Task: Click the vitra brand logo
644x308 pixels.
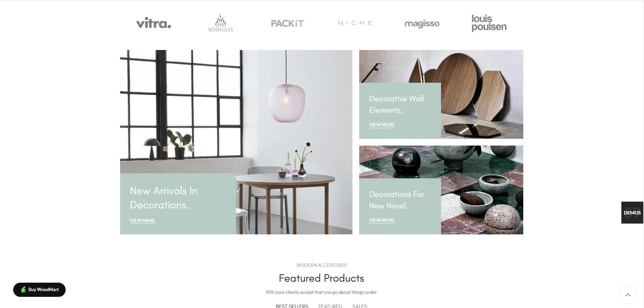Action: click(154, 23)
